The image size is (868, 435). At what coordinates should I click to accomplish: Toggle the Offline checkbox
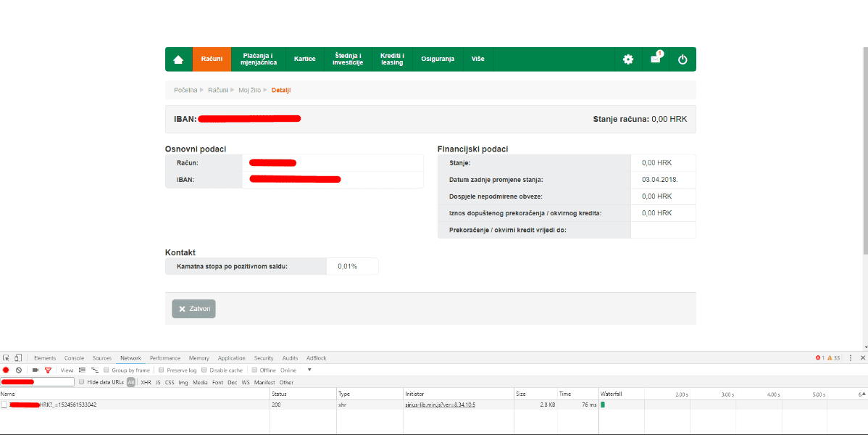click(254, 370)
